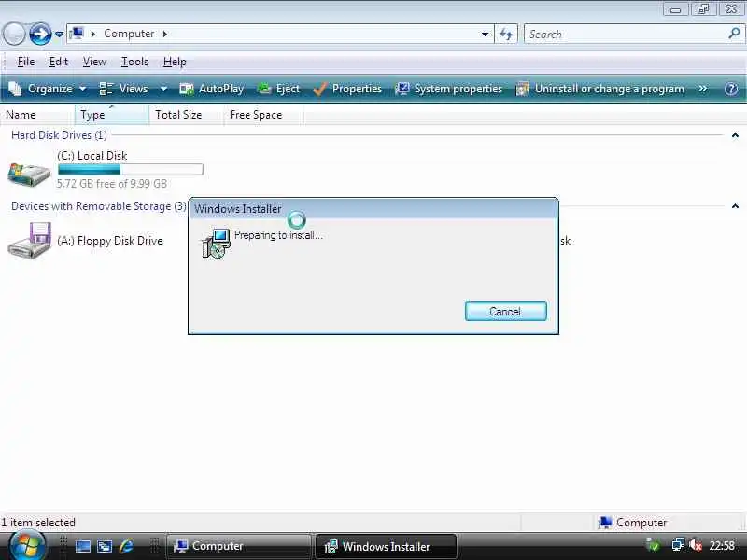
Task: Sort by the Free Space column header
Action: pos(263,115)
